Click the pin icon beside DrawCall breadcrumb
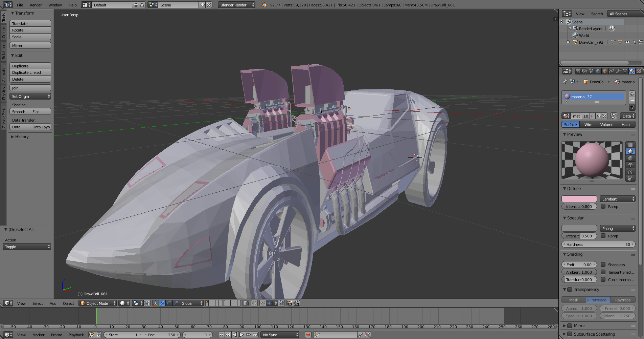Screen dimensions: 644x339 point(565,82)
